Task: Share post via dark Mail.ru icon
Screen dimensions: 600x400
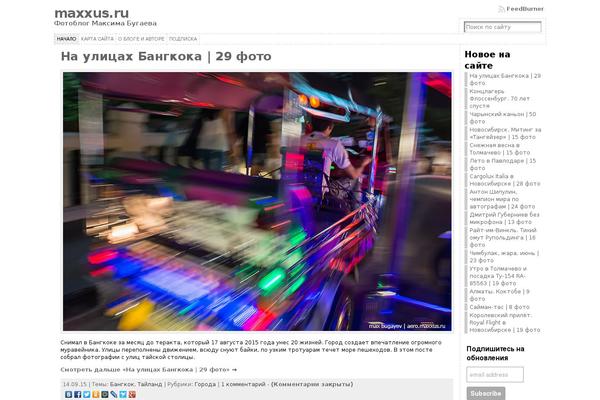Action: [105, 394]
